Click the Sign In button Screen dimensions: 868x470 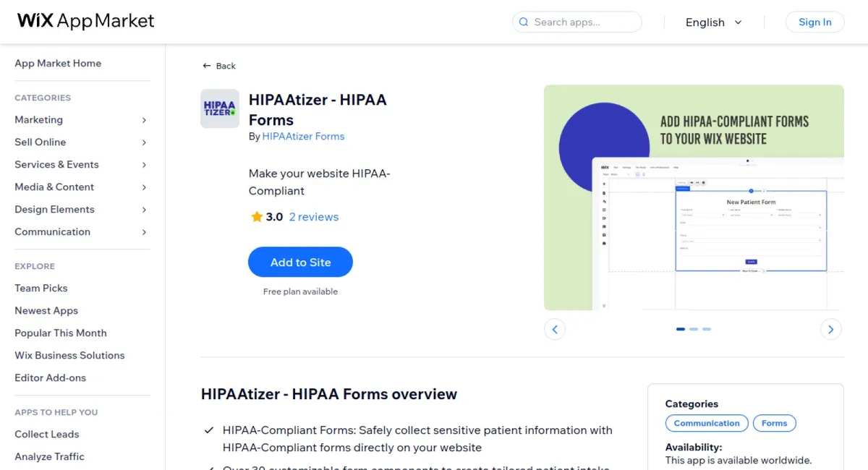[x=815, y=22]
